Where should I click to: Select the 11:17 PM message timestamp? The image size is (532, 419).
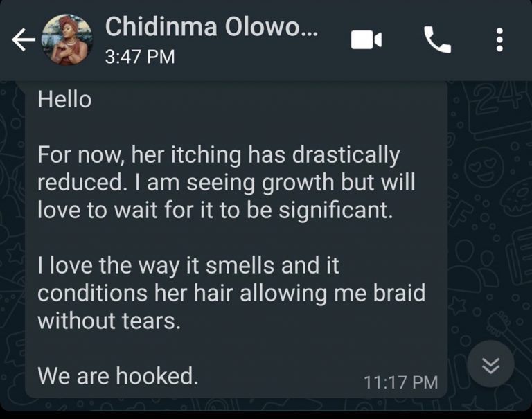point(400,382)
